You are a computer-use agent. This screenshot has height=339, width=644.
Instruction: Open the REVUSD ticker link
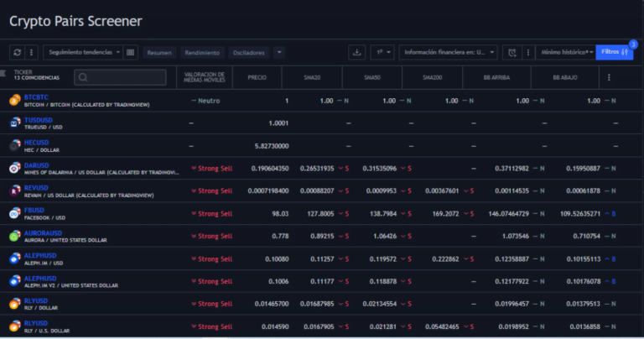point(36,188)
